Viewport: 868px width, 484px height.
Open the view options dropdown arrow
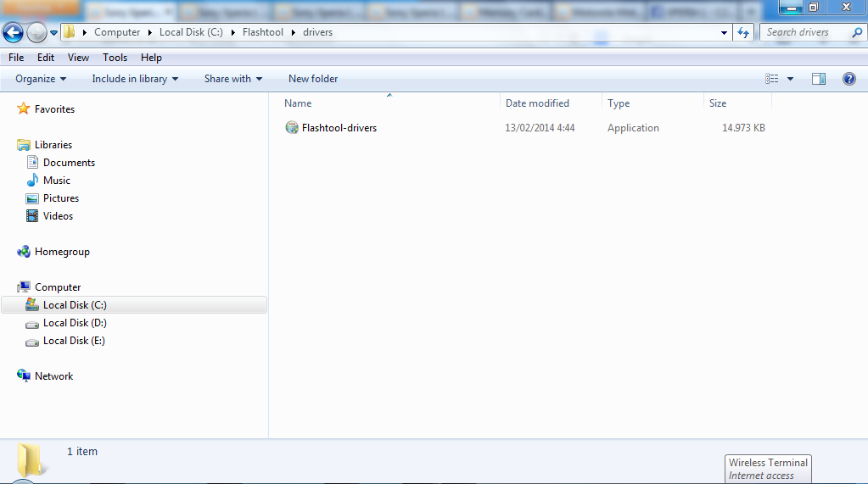[791, 79]
